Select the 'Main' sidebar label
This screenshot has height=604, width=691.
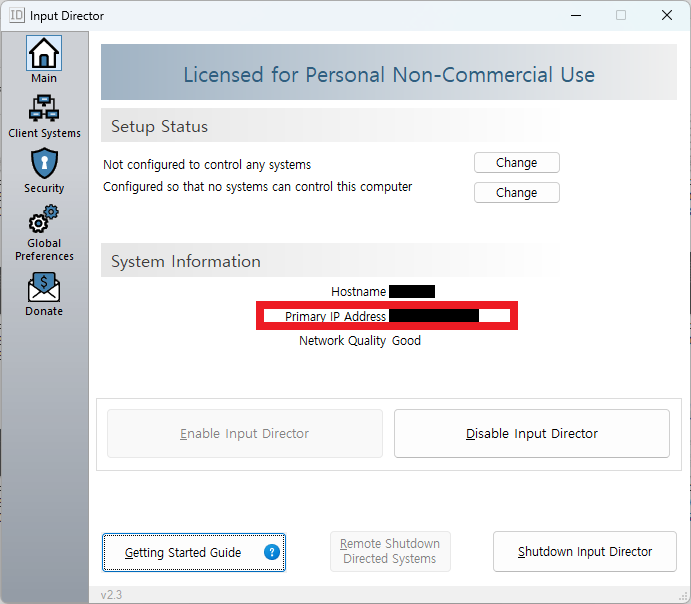pos(44,78)
